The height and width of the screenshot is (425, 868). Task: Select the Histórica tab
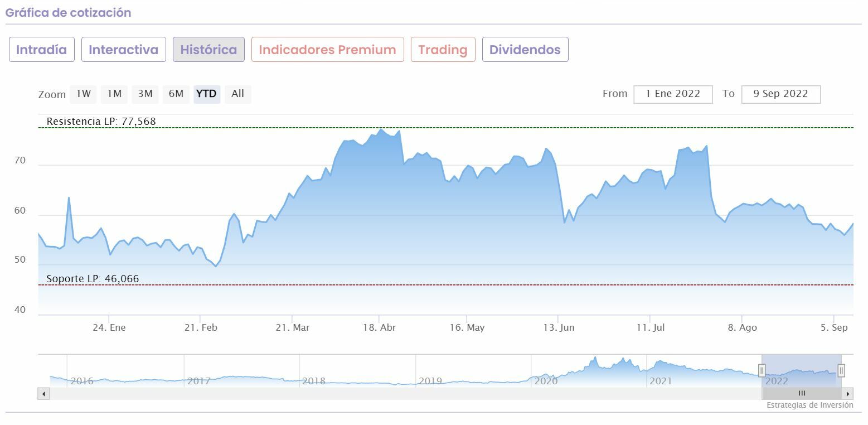[208, 50]
